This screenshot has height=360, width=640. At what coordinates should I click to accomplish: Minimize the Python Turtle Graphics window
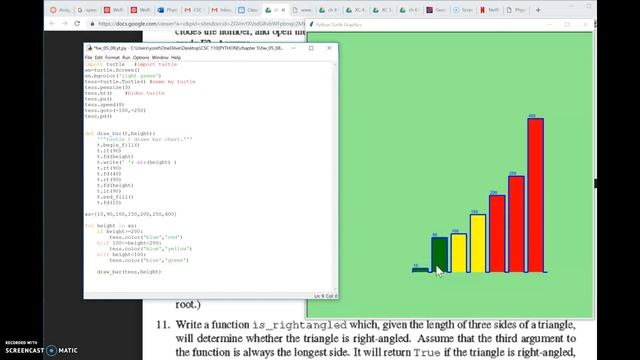point(549,24)
